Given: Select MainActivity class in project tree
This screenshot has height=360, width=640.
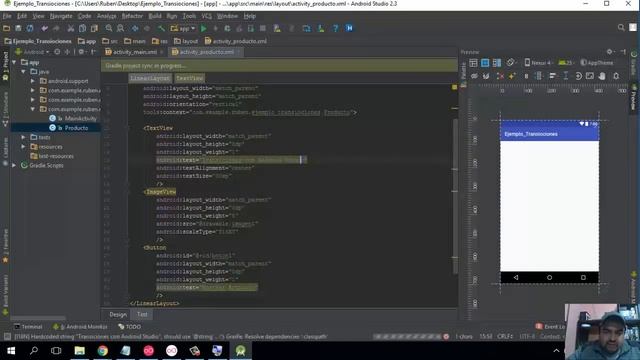Looking at the screenshot, I should (x=80, y=118).
